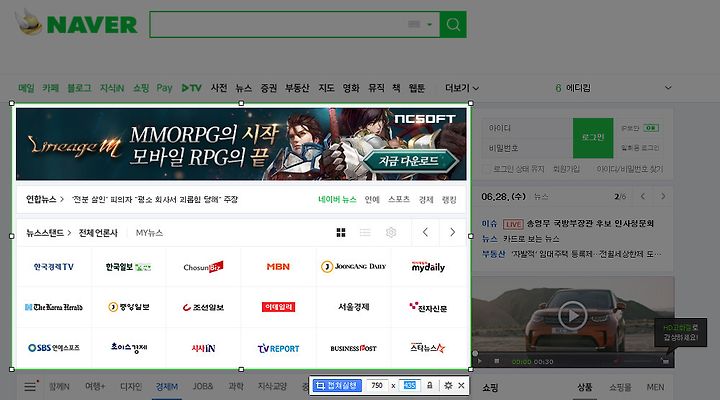Open the Naver TV icon link
The width and height of the screenshot is (720, 400).
click(x=191, y=88)
